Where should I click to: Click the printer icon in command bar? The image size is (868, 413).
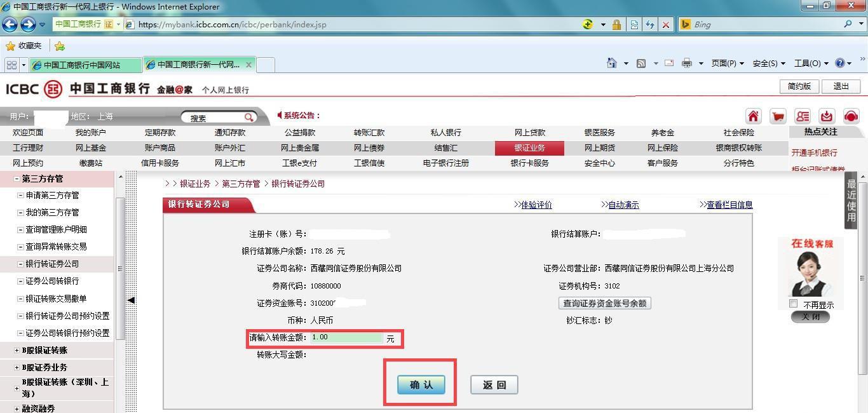(687, 63)
